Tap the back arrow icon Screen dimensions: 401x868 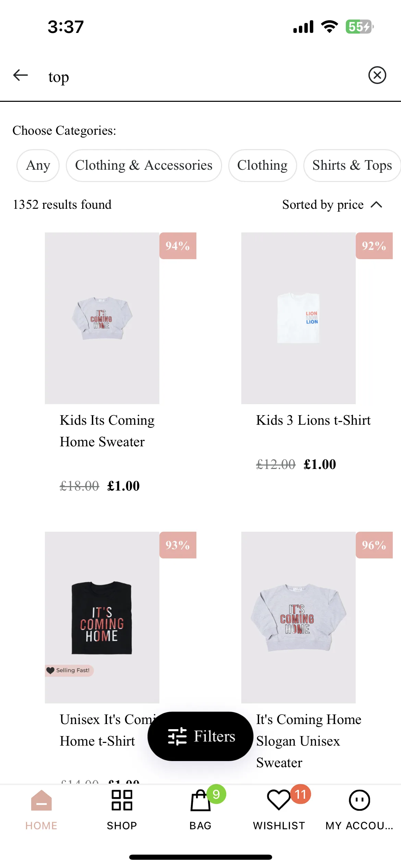tap(21, 75)
